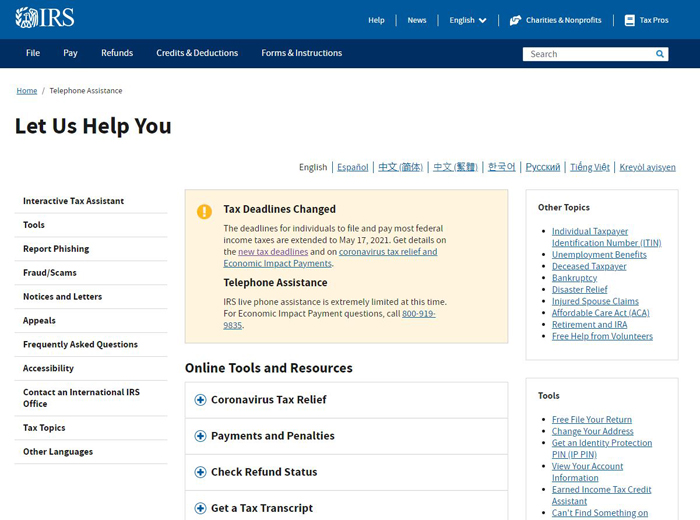The width and height of the screenshot is (700, 520).
Task: Open Deceased Taxpayer link
Action: click(589, 266)
